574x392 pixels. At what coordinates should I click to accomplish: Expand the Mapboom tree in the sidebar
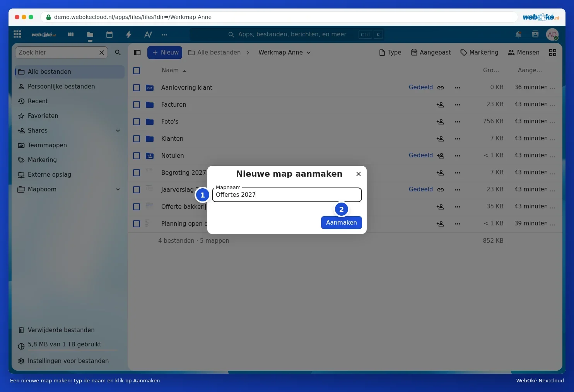click(118, 189)
